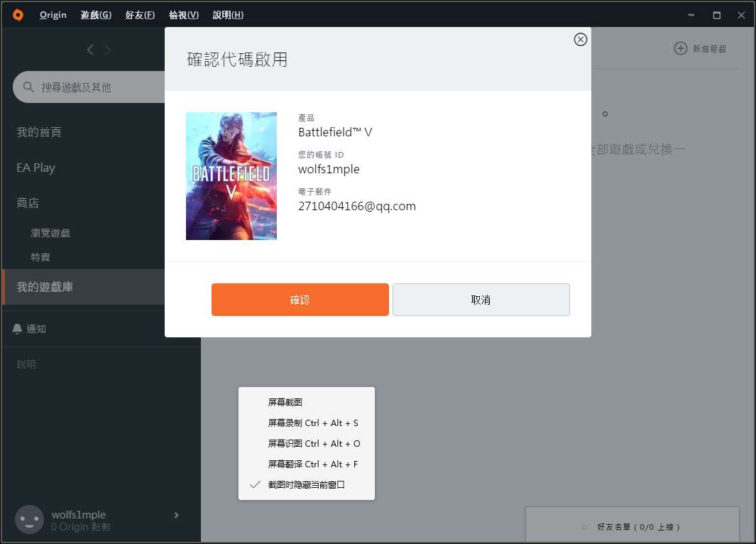The image size is (756, 544).
Task: Open the 好友名單 (0/0 上線) panel
Action: (632, 526)
